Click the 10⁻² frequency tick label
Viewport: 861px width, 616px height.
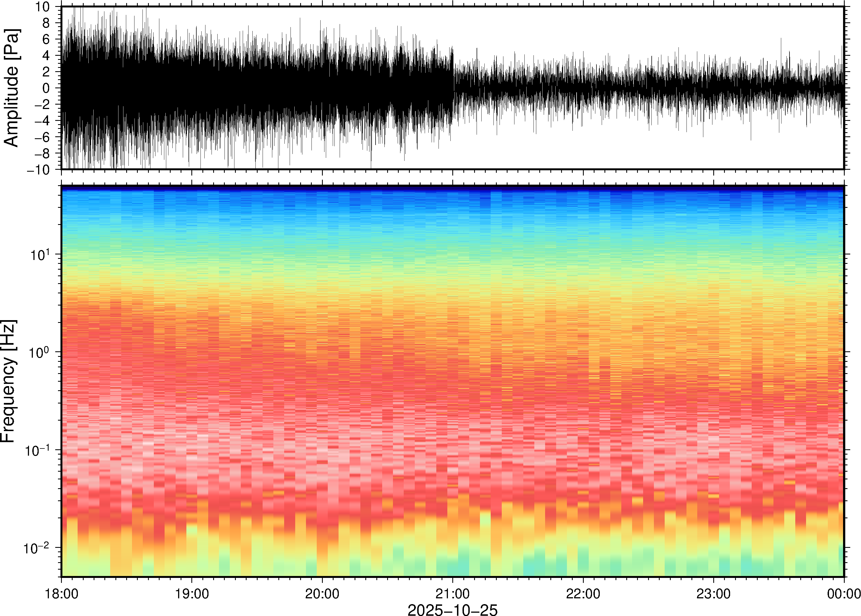[36, 548]
